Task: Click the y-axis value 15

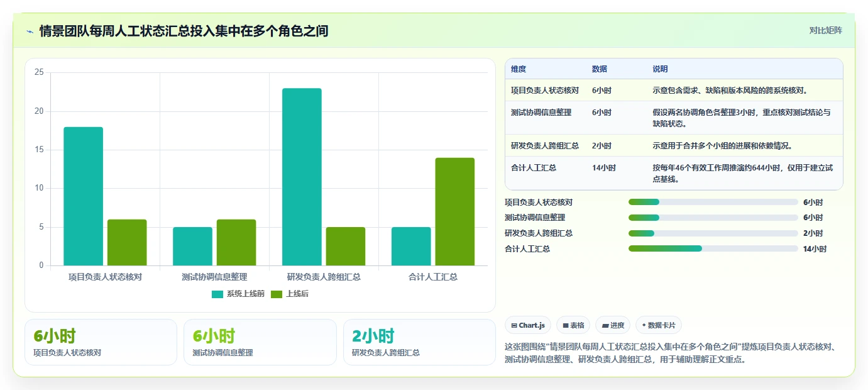Action: (39, 150)
